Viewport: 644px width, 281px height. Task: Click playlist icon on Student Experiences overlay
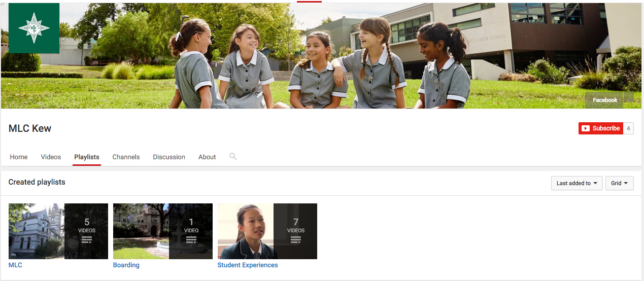295,240
